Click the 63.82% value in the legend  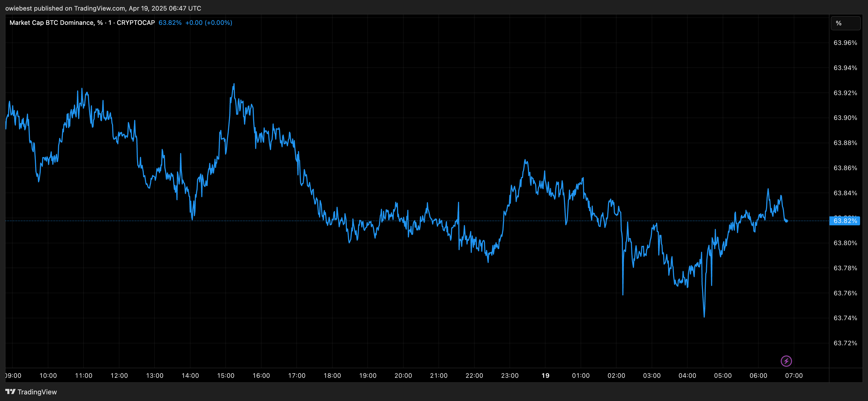click(170, 22)
